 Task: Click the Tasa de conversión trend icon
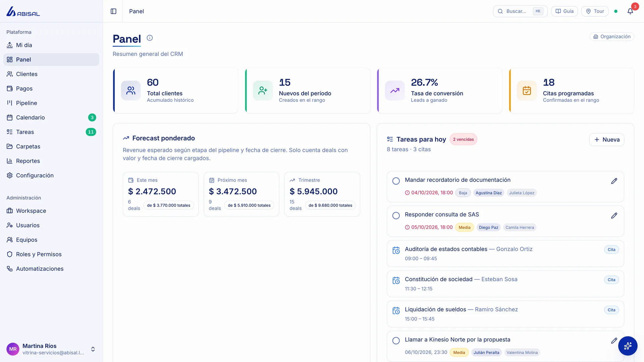(395, 90)
